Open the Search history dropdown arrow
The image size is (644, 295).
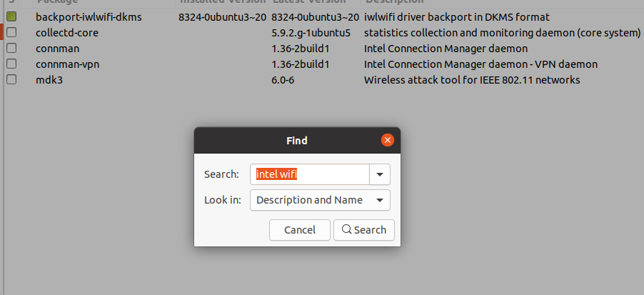click(380, 174)
